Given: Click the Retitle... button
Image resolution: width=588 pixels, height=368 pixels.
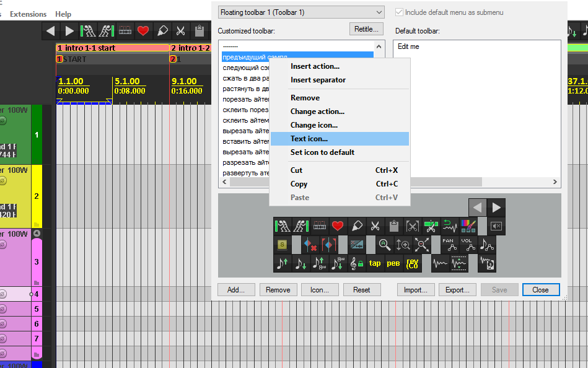Looking at the screenshot, I should pos(366,29).
